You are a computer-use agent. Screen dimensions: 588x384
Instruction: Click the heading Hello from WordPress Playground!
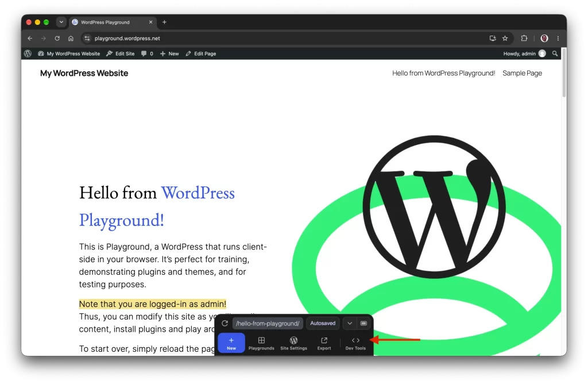click(157, 206)
